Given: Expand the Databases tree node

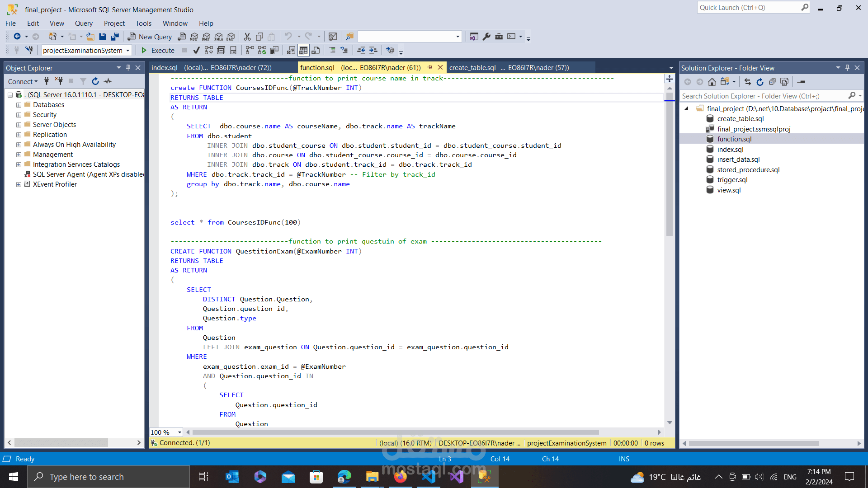Looking at the screenshot, I should tap(19, 105).
